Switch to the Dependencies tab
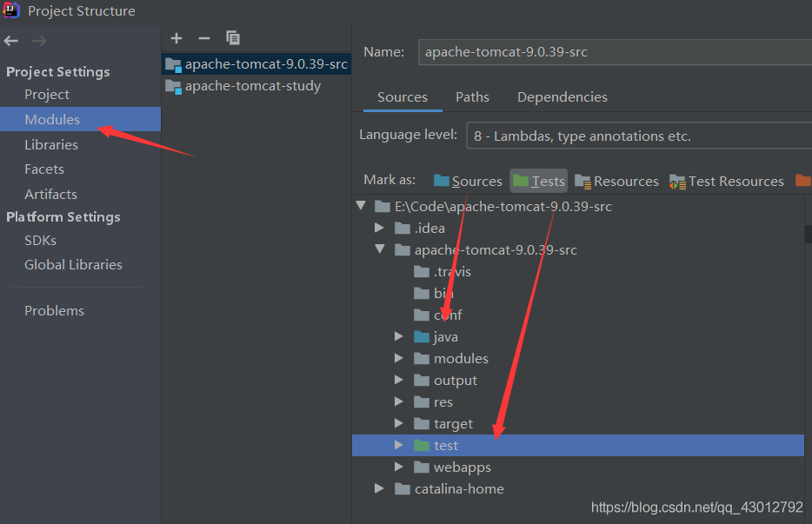 (562, 97)
